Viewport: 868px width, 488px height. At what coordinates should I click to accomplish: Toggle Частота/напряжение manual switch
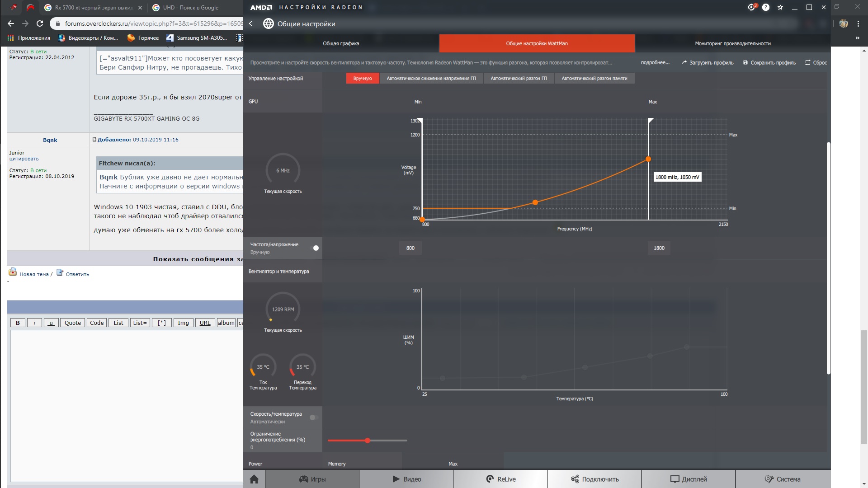(x=315, y=248)
